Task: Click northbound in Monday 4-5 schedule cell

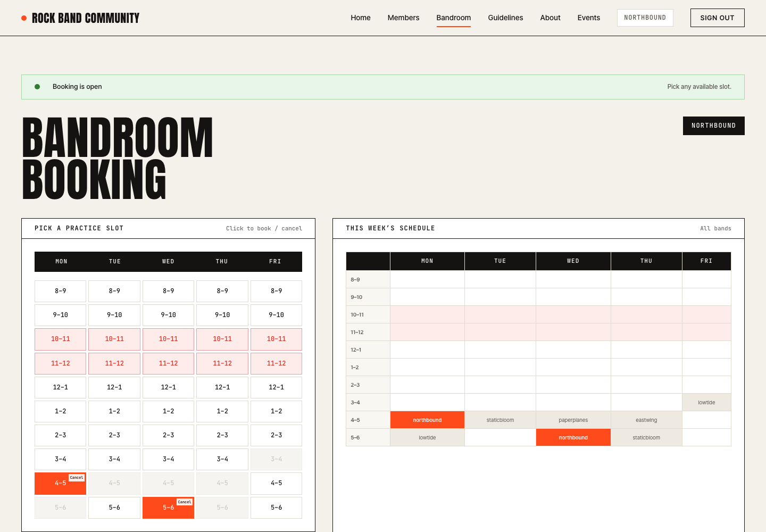Action: click(428, 420)
